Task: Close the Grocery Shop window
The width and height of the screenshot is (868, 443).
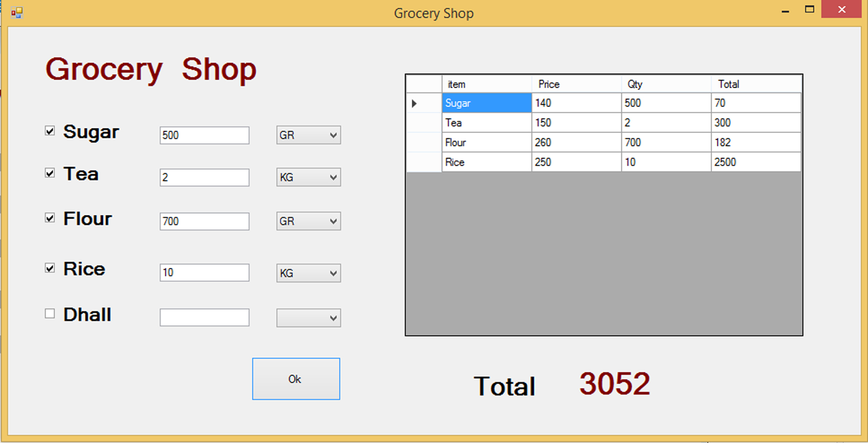Action: (x=841, y=9)
